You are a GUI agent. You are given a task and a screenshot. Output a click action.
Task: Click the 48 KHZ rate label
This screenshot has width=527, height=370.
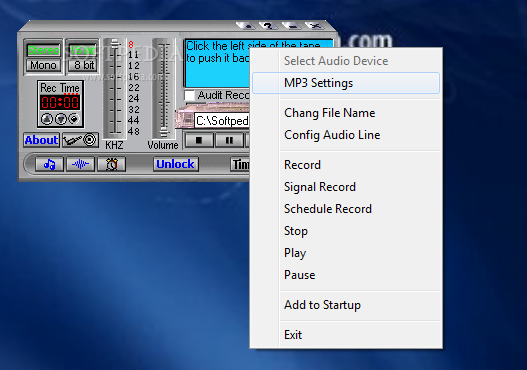(133, 131)
